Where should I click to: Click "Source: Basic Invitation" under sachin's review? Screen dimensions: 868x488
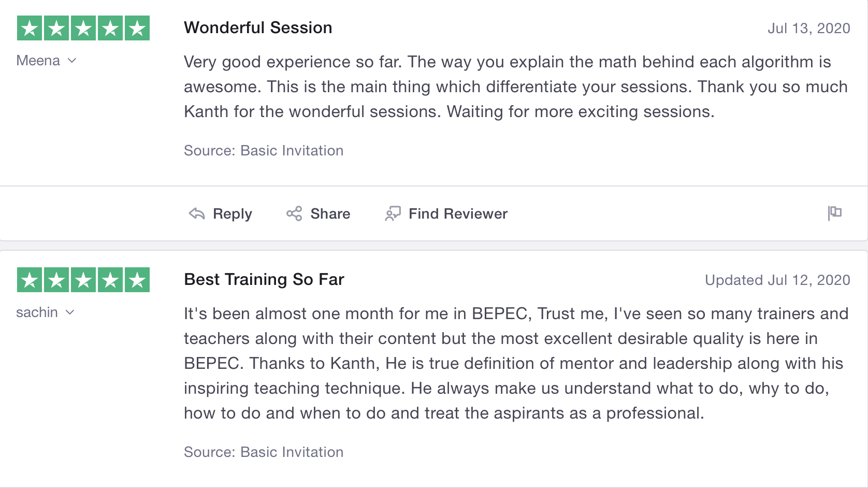pos(264,452)
